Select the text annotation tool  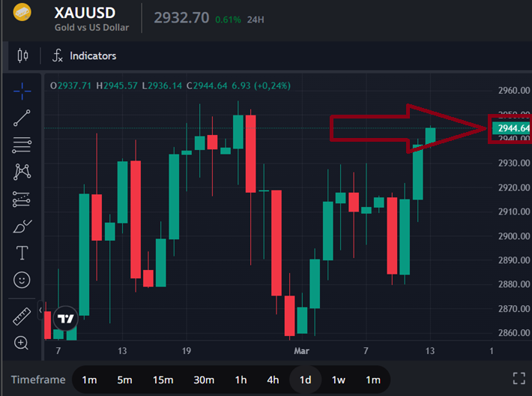[22, 253]
